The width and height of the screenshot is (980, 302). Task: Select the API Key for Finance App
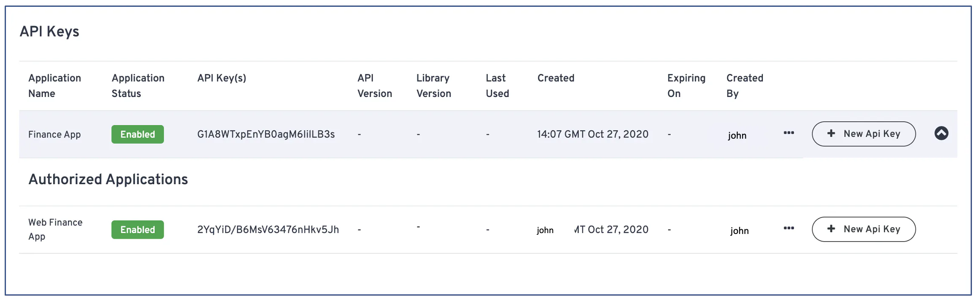(x=266, y=134)
